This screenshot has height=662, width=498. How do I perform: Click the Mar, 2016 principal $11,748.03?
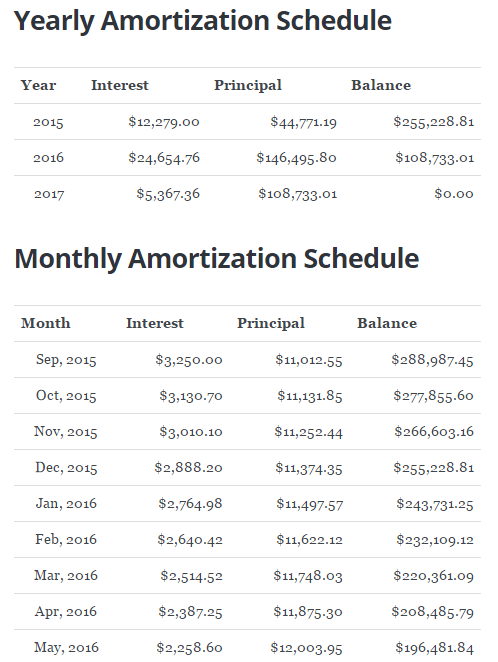tap(308, 576)
